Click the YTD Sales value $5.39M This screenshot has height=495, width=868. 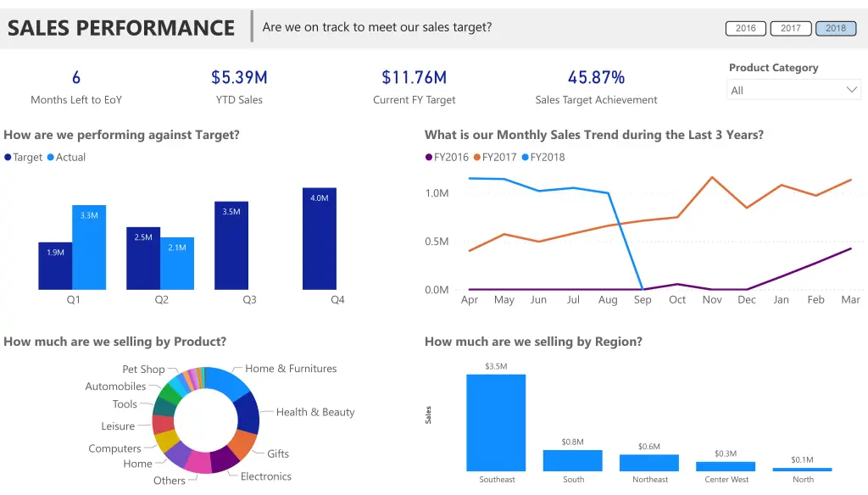[x=239, y=77]
